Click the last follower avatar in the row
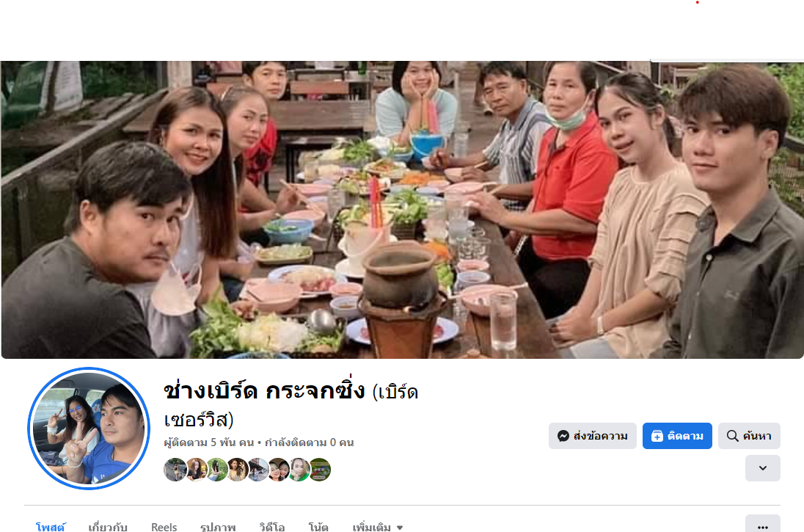Viewport: 804px width, 532px height. [x=319, y=470]
